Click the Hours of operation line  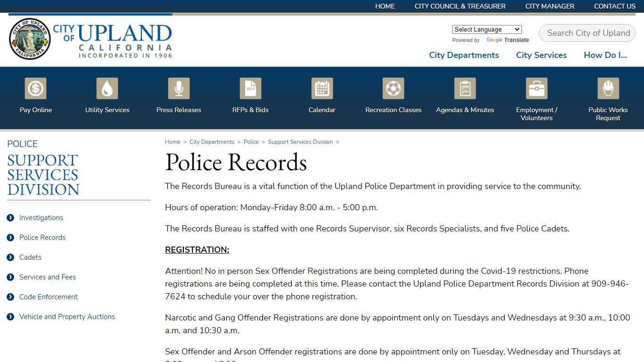click(x=272, y=207)
